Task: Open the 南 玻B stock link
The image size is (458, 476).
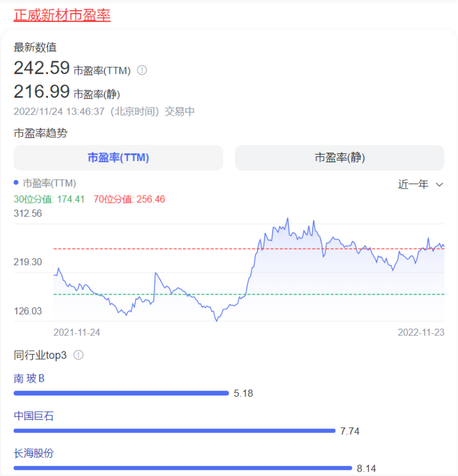Action: pos(29,378)
